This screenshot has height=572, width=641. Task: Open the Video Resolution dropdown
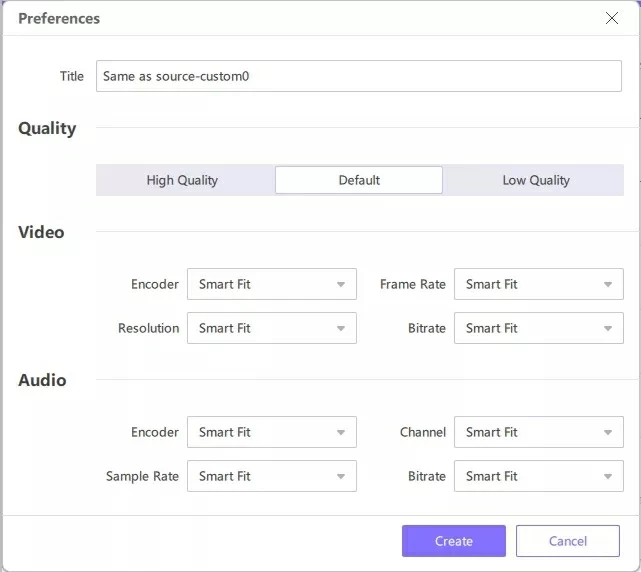click(271, 328)
